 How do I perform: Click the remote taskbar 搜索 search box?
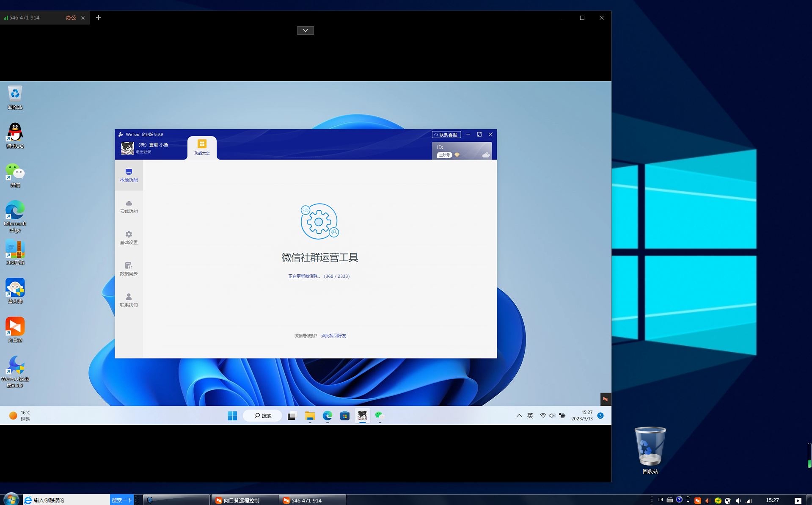(263, 416)
